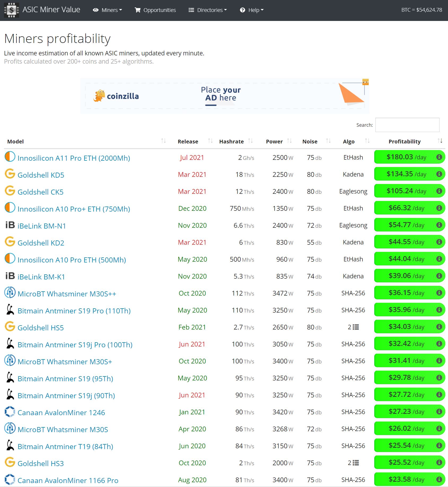Open Bitmain Antminer S19 (95Th) page
448x487 pixels.
click(x=65, y=379)
